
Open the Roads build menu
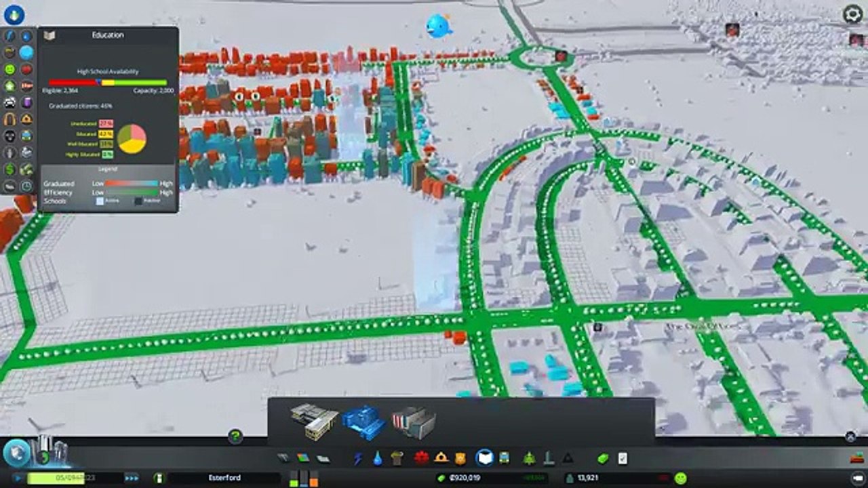click(283, 458)
